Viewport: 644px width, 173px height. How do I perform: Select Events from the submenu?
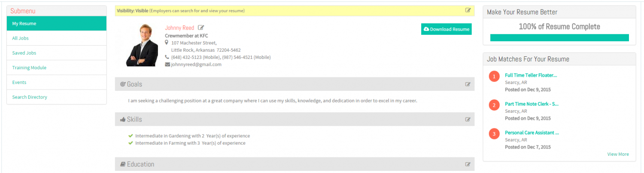pyautogui.click(x=57, y=82)
